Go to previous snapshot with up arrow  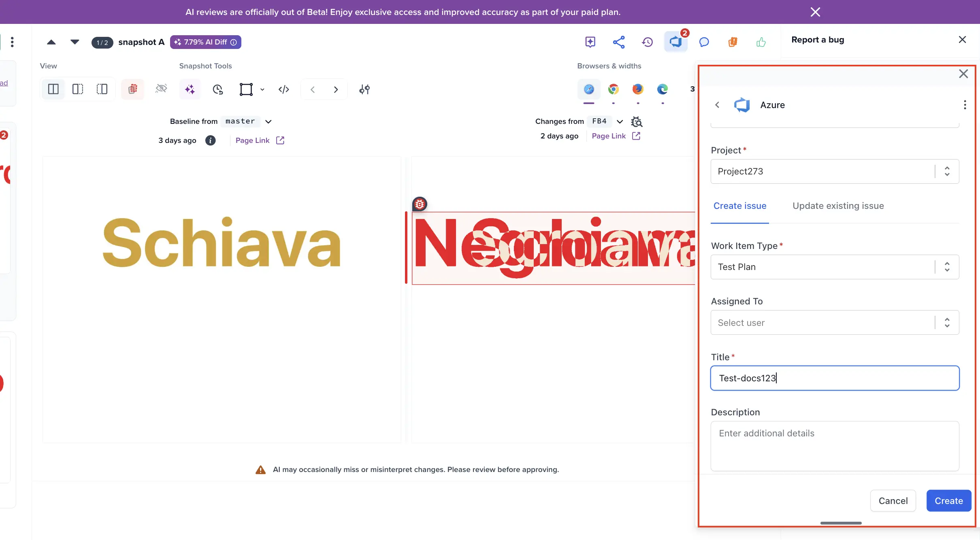pos(51,42)
